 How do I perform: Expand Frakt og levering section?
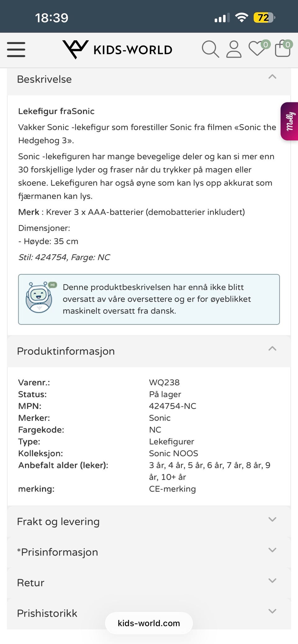(149, 522)
